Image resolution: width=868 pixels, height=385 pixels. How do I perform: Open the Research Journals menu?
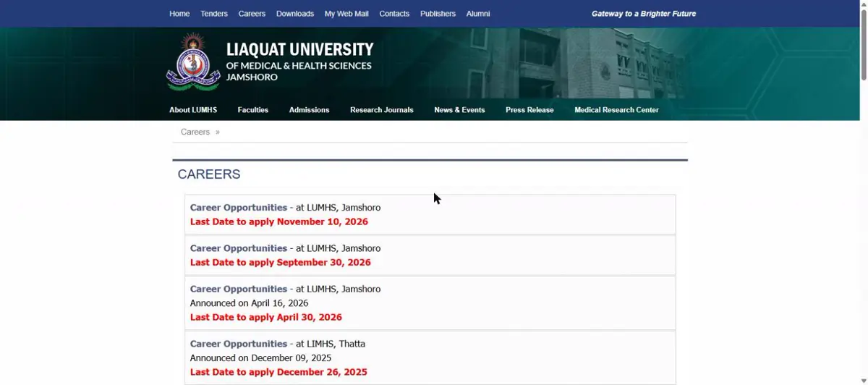click(x=382, y=110)
